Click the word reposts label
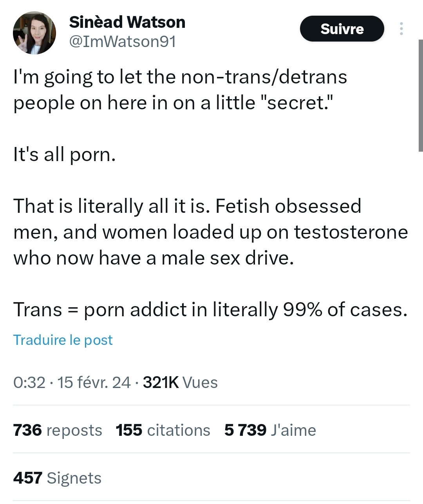 pyautogui.click(x=74, y=430)
